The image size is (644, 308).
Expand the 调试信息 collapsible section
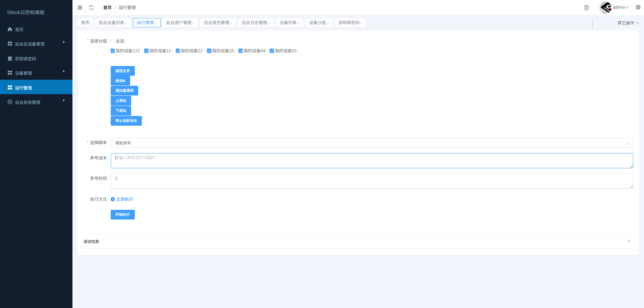(358, 241)
